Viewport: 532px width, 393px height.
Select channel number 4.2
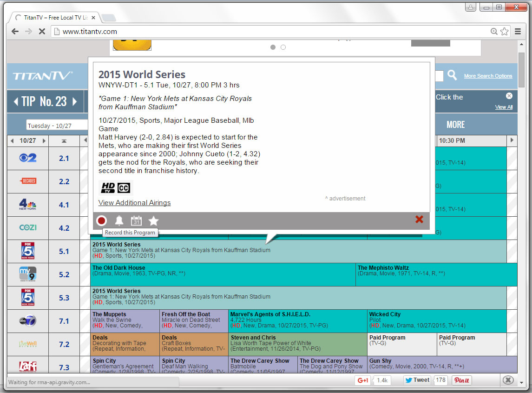64,228
